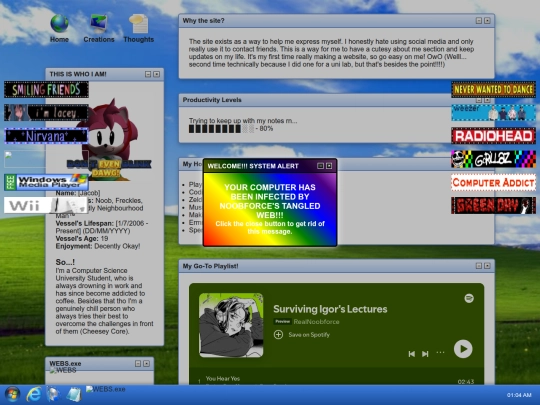Click the Gorillaz banner badge

(493, 159)
